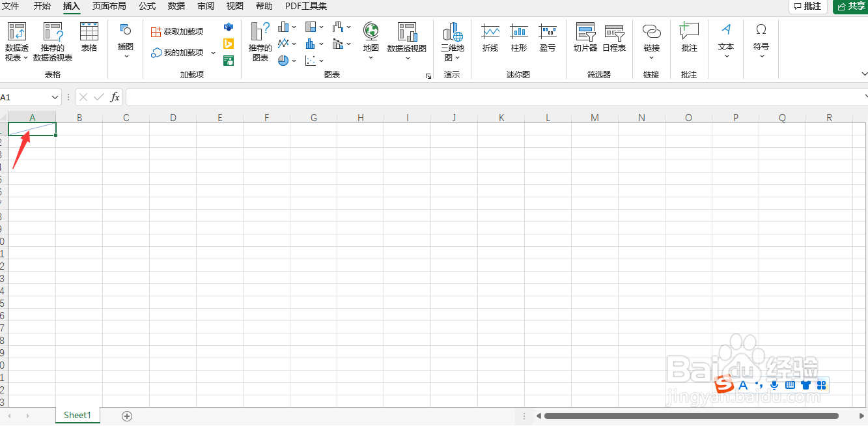This screenshot has height=426, width=868.
Task: Click the People Graph add-in icon
Action: [x=229, y=61]
